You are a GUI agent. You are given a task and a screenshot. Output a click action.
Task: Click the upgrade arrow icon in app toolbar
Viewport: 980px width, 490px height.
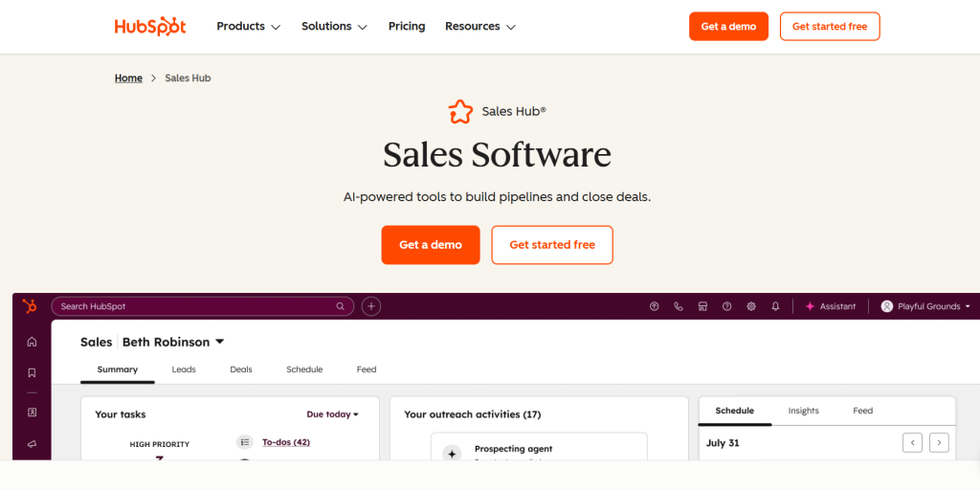[x=655, y=306]
